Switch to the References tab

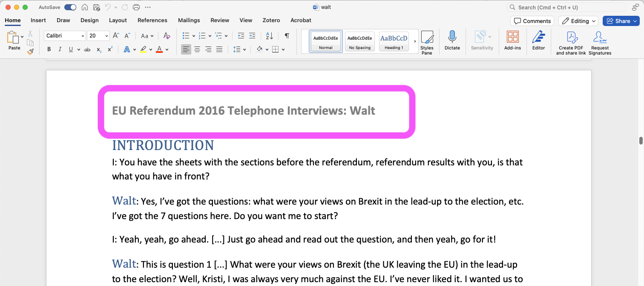[152, 20]
